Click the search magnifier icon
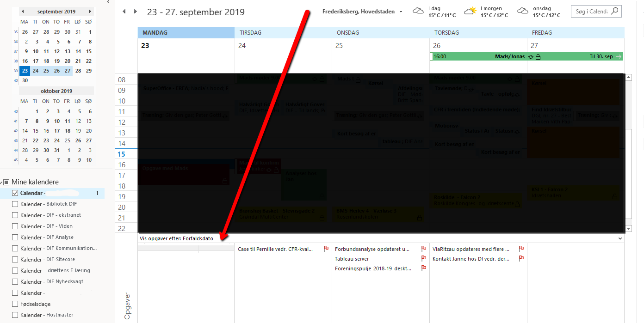 click(x=614, y=11)
